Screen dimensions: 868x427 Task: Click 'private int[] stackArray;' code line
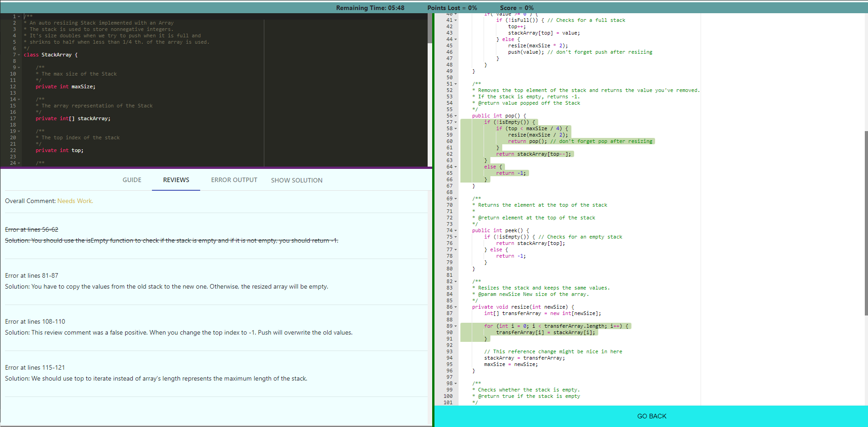point(73,118)
